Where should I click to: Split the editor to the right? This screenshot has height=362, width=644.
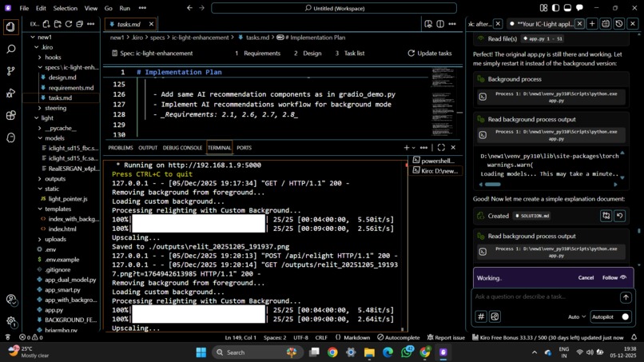(440, 24)
